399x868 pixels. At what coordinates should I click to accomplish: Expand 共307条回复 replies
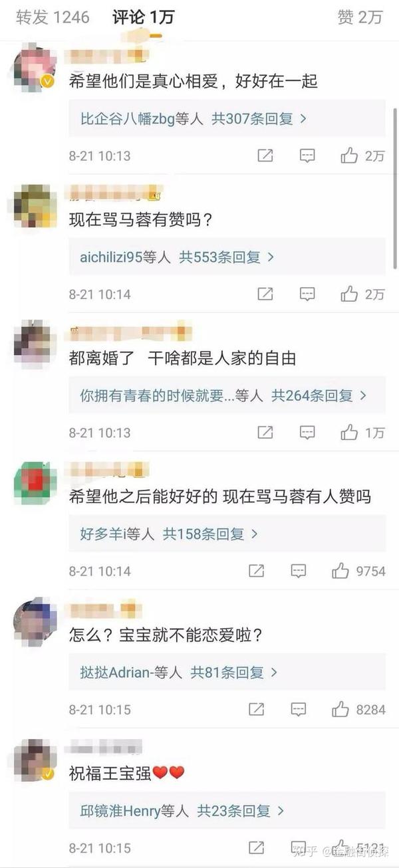(259, 119)
